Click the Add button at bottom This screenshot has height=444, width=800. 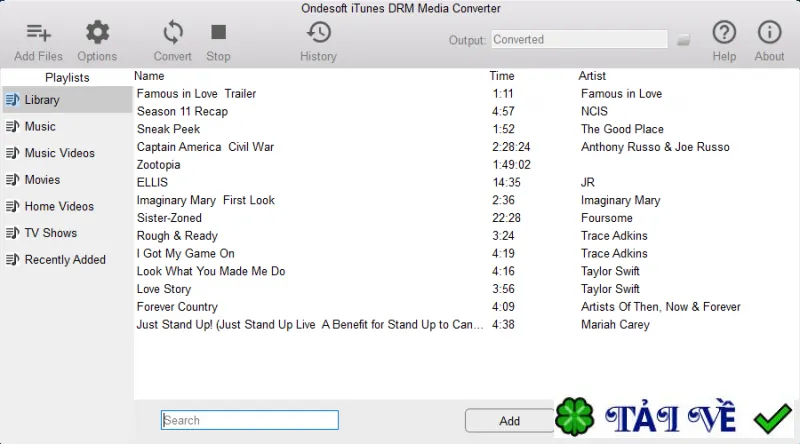tap(510, 421)
